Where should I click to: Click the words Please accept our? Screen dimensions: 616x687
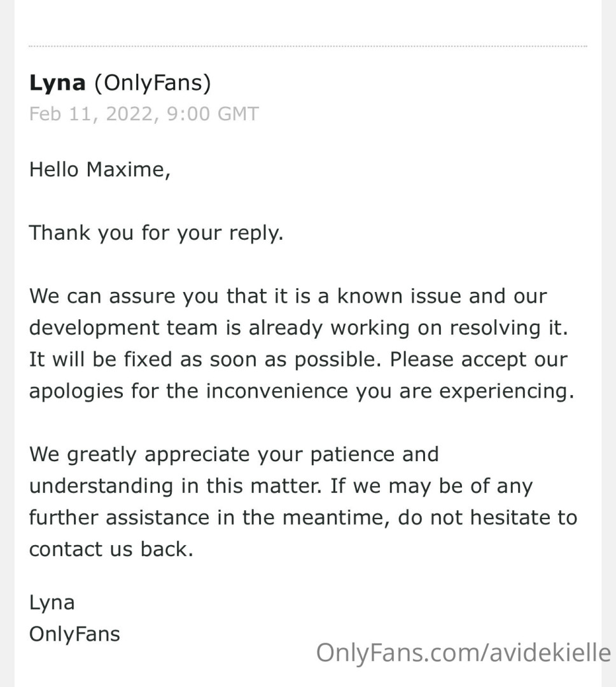(479, 359)
